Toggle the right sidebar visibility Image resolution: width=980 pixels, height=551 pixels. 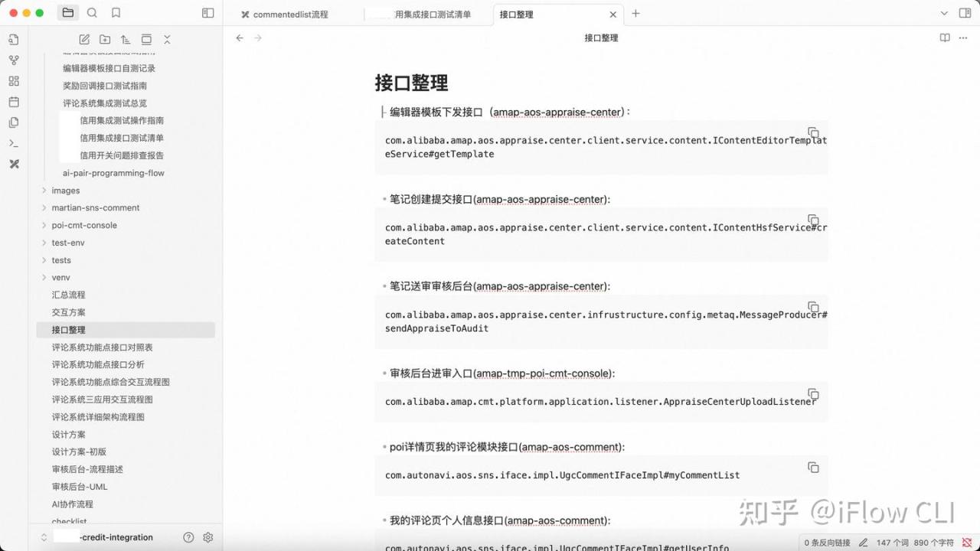(965, 13)
